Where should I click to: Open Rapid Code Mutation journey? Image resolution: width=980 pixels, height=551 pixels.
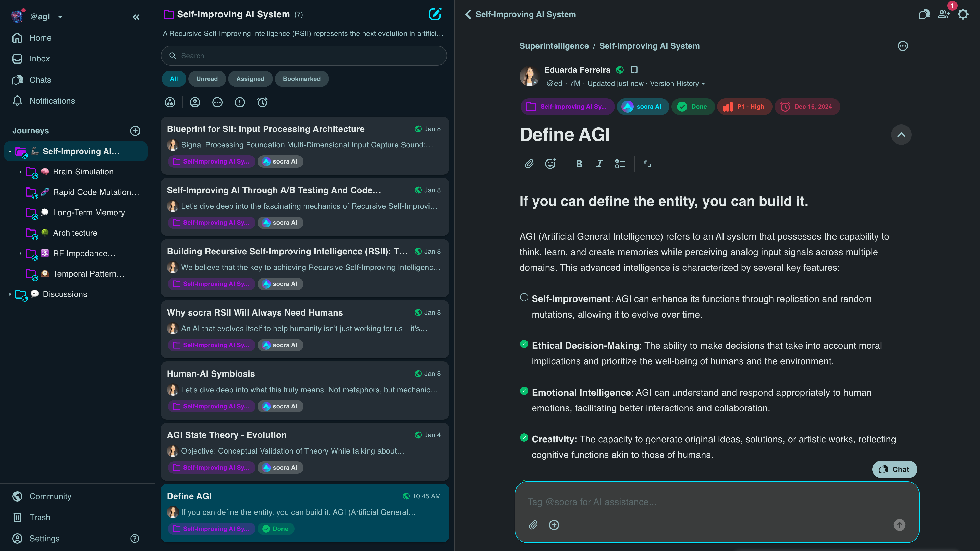96,192
